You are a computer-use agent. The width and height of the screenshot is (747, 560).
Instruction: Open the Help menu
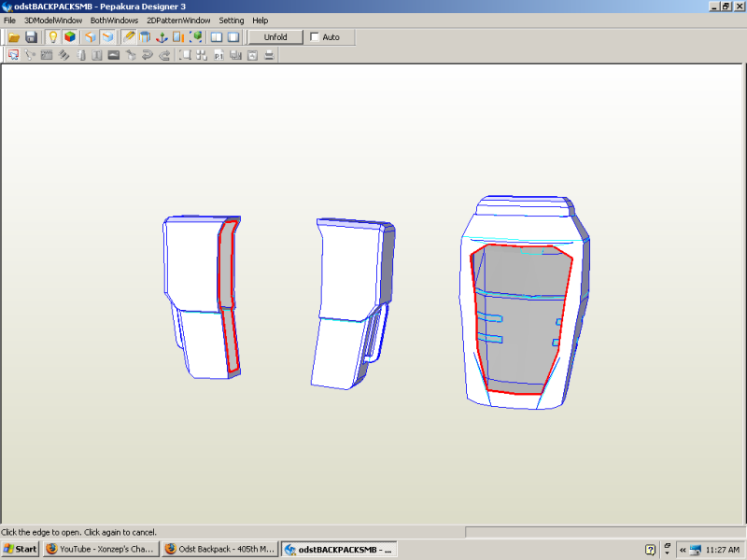coord(260,20)
